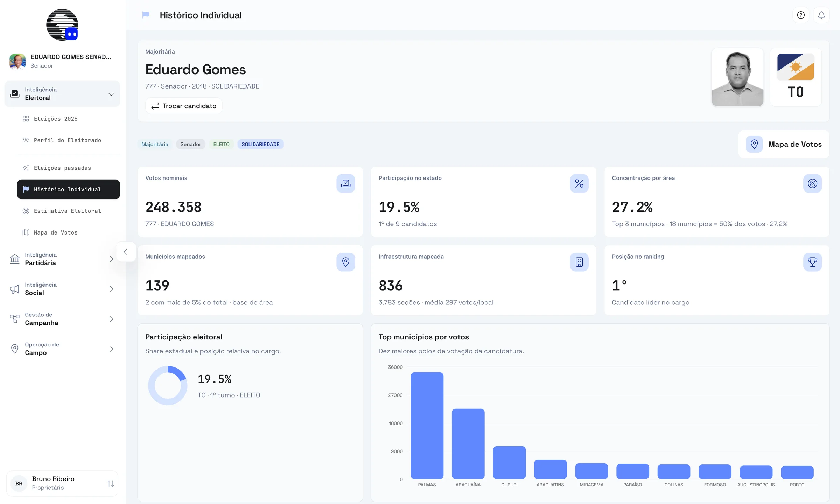Click the Inteligência Eleitoral ballot icon
This screenshot has height=504, width=840.
click(x=15, y=94)
